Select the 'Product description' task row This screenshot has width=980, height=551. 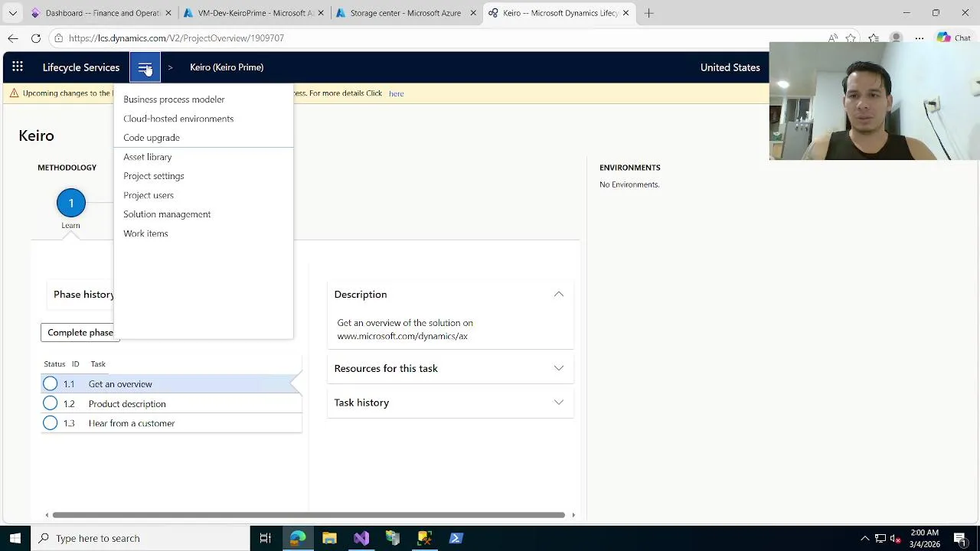171,403
